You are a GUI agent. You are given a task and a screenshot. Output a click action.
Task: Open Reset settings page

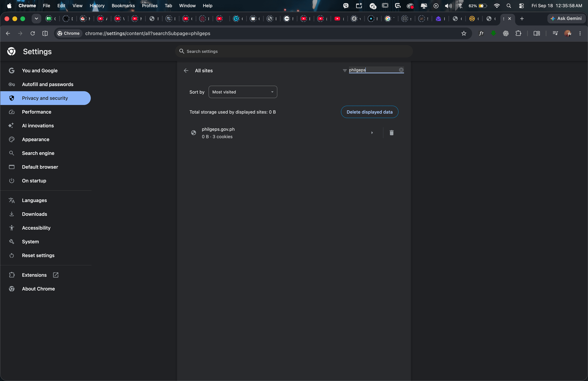point(46,255)
